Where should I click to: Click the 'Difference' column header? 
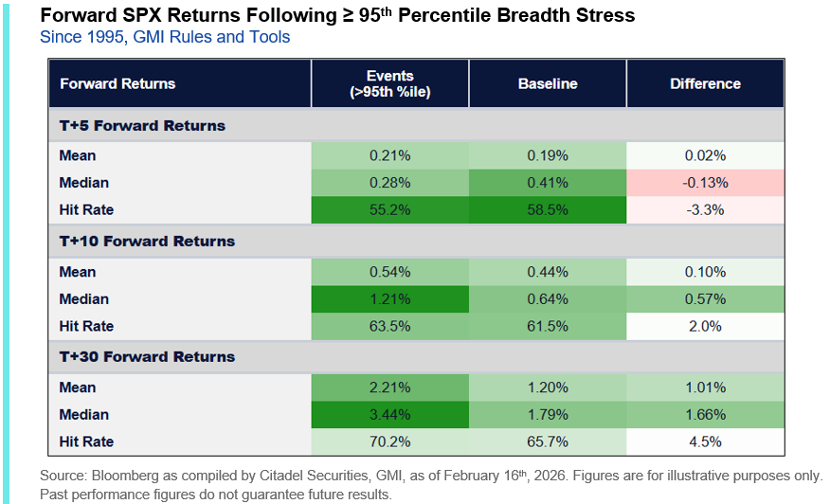[x=705, y=83]
